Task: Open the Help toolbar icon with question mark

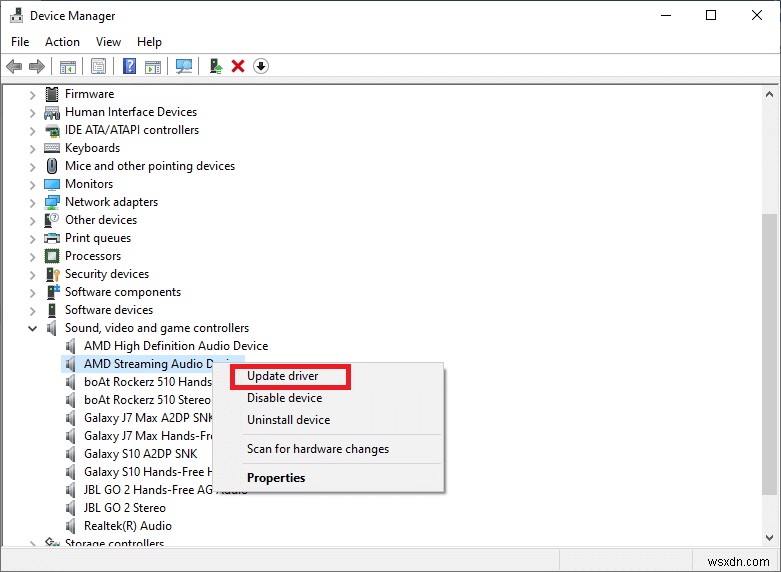Action: [130, 66]
